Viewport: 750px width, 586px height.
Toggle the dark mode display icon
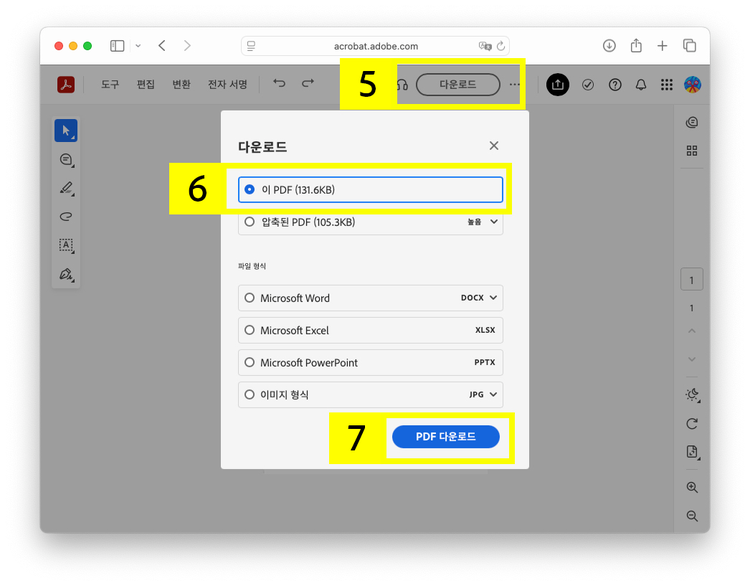coord(692,395)
